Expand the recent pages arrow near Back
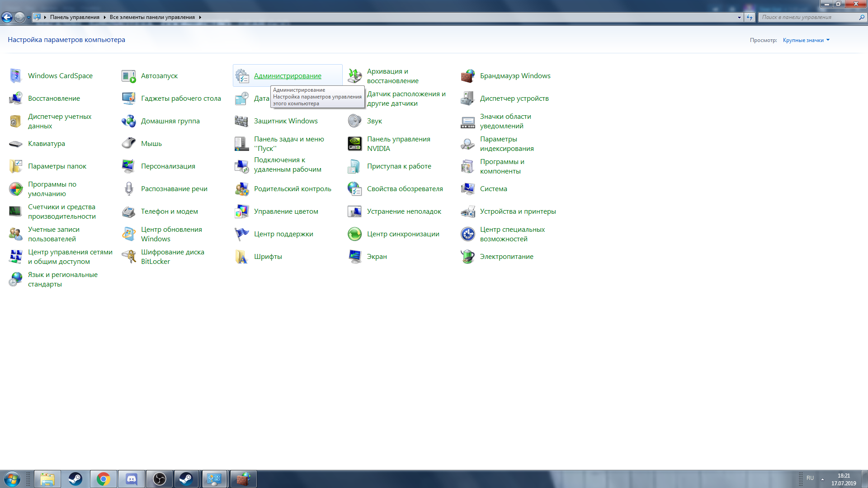The image size is (868, 488). point(28,17)
